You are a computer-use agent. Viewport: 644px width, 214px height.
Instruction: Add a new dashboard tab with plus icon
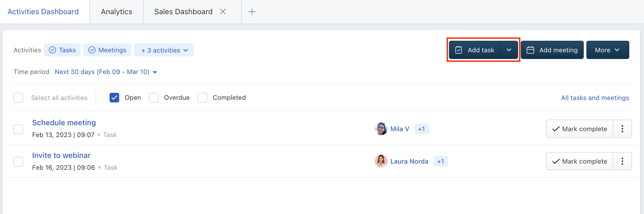252,12
